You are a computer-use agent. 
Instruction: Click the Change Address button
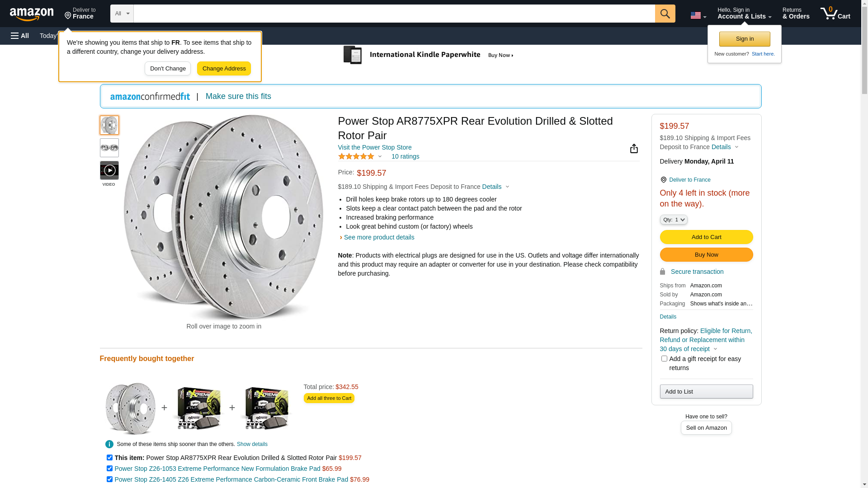pos(224,69)
